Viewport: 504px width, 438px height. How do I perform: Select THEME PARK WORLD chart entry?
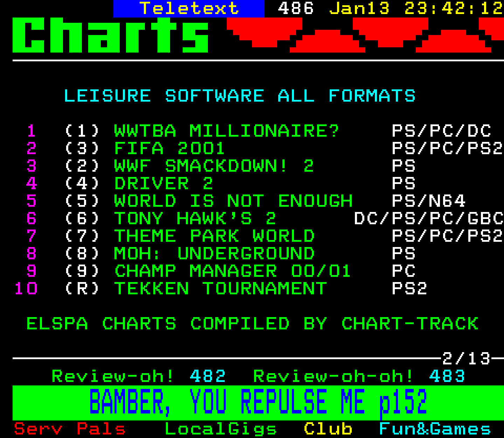coord(215,236)
